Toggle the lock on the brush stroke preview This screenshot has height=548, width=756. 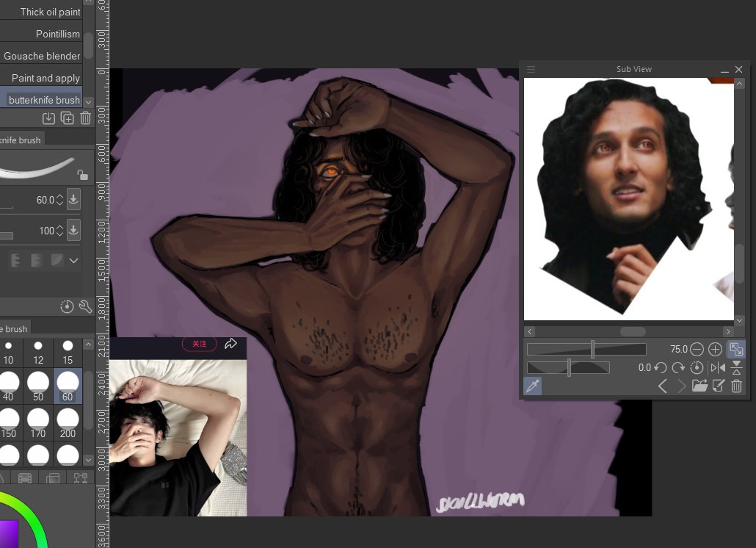tap(82, 175)
